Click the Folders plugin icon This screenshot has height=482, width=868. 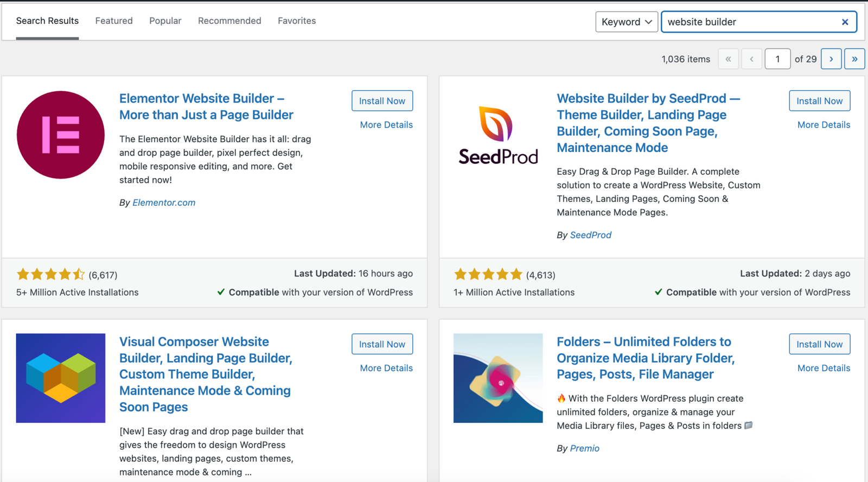[498, 378]
